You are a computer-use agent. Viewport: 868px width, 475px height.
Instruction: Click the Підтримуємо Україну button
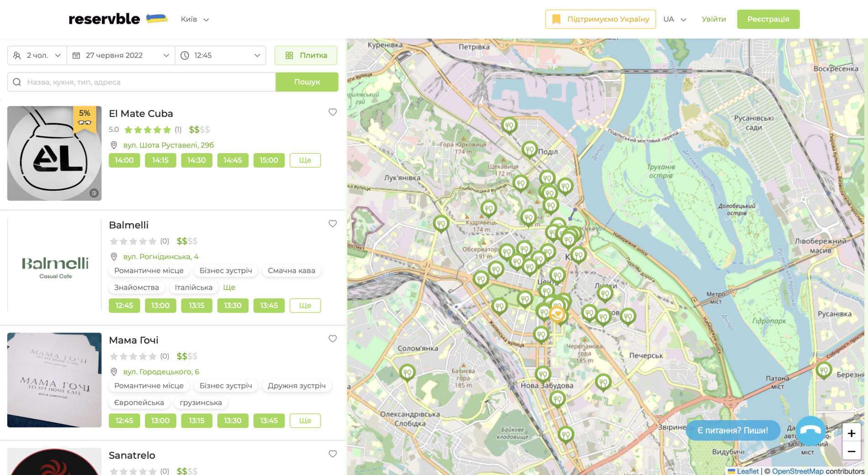click(600, 19)
